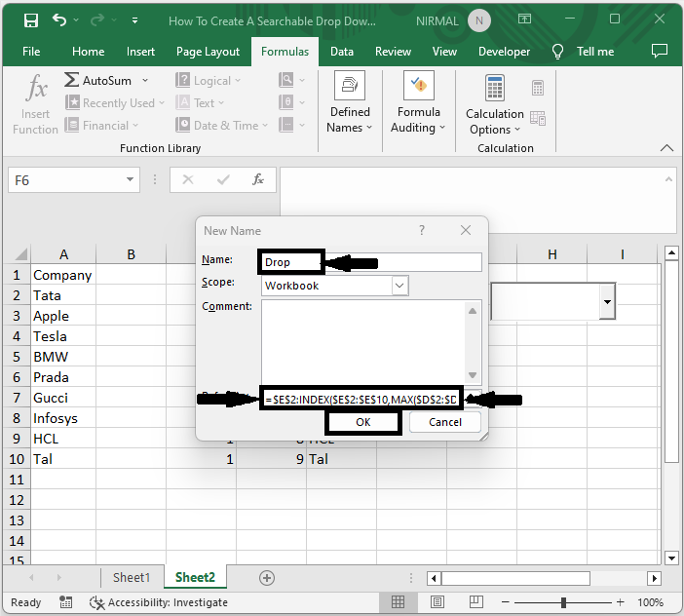Click the Redo arrow icon
The width and height of the screenshot is (684, 616).
tap(97, 20)
